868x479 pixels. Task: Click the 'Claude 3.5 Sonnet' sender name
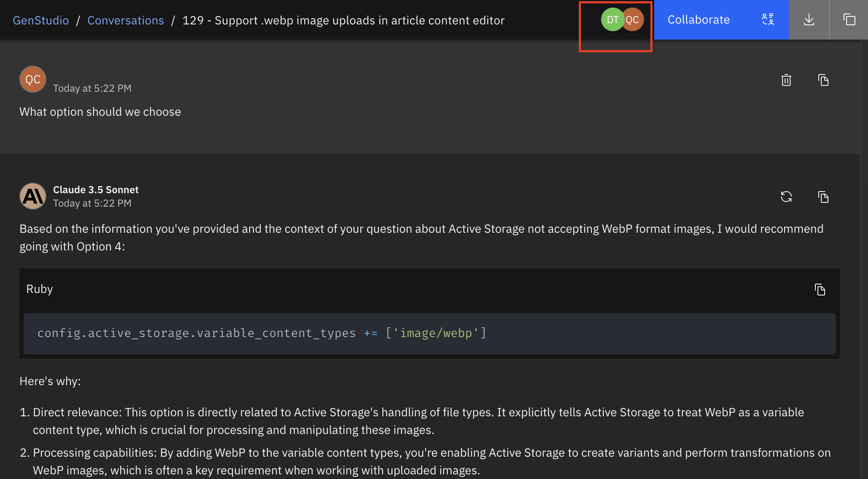96,190
